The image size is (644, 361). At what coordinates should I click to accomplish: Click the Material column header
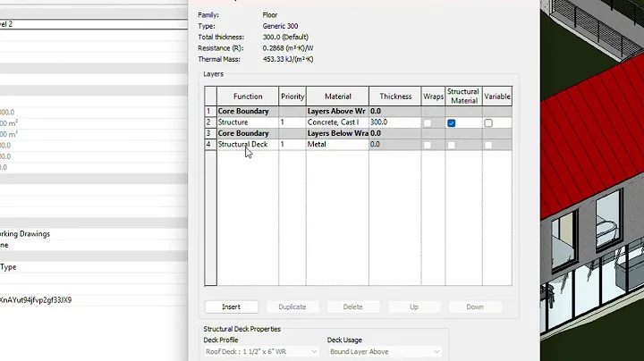click(x=337, y=96)
